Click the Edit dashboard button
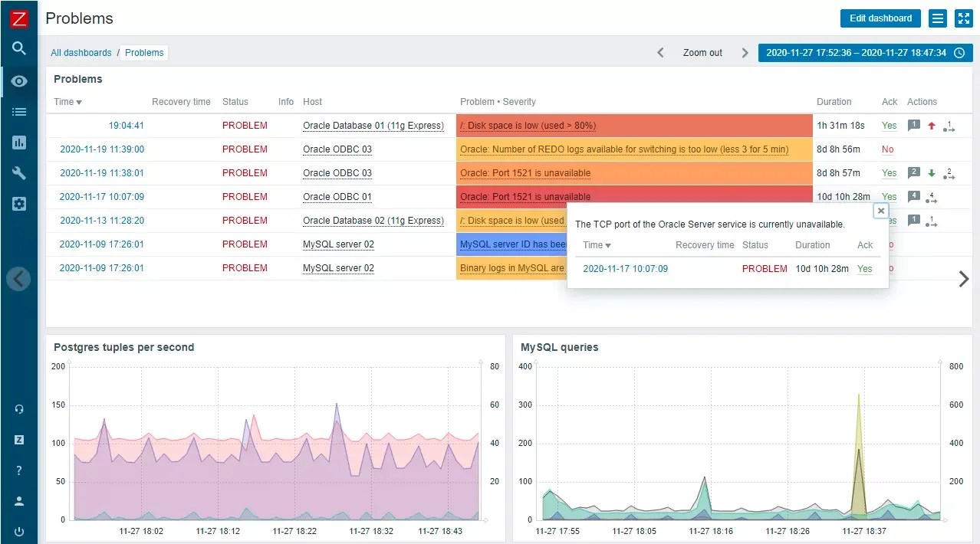 point(880,18)
